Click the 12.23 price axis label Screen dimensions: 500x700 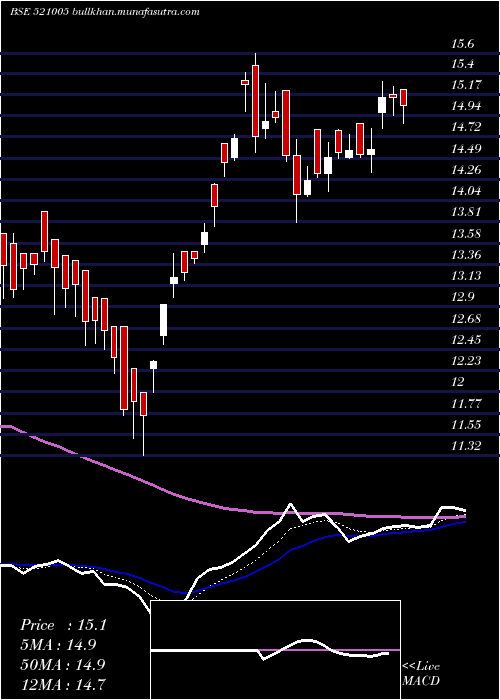pyautogui.click(x=466, y=361)
